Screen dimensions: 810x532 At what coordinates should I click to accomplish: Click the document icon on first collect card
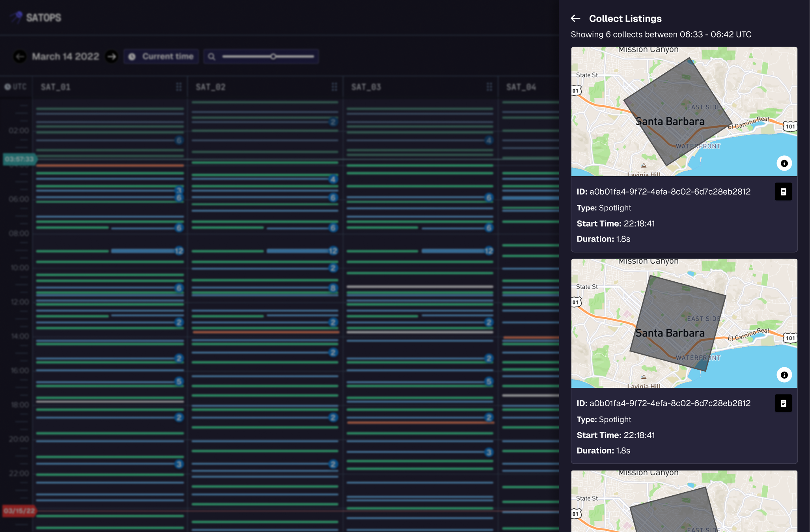[783, 192]
